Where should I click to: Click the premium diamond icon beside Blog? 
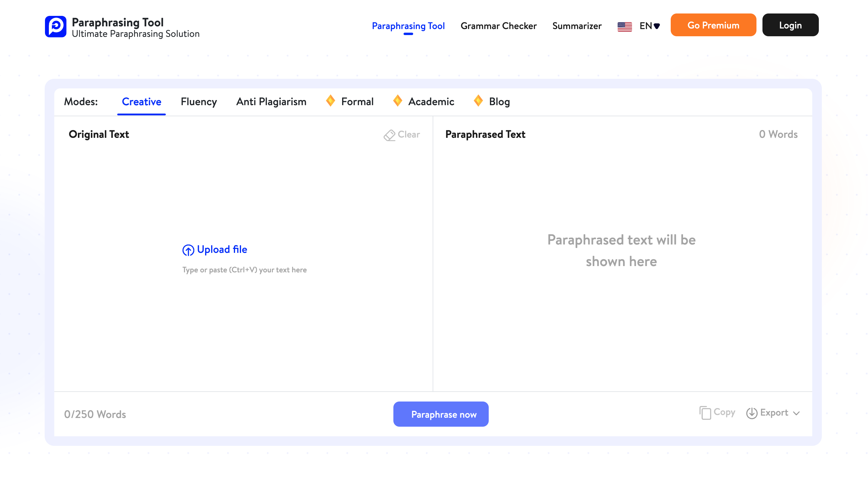point(478,101)
